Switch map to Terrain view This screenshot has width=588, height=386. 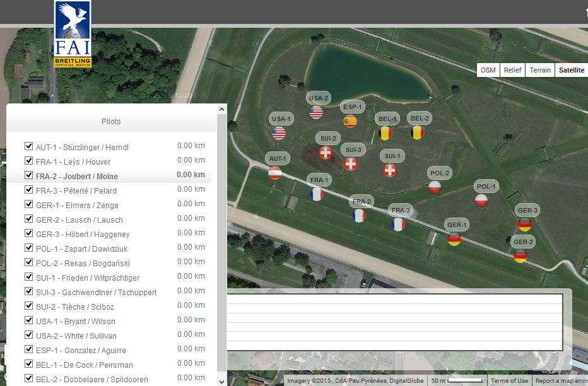[x=539, y=70]
